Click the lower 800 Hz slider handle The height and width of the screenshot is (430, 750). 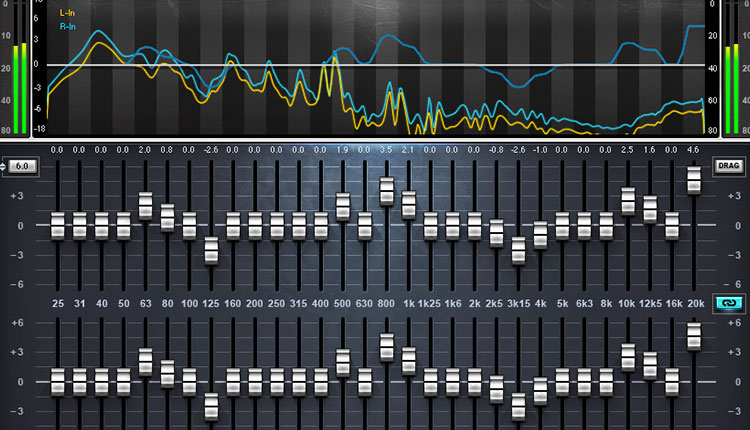pyautogui.click(x=387, y=346)
